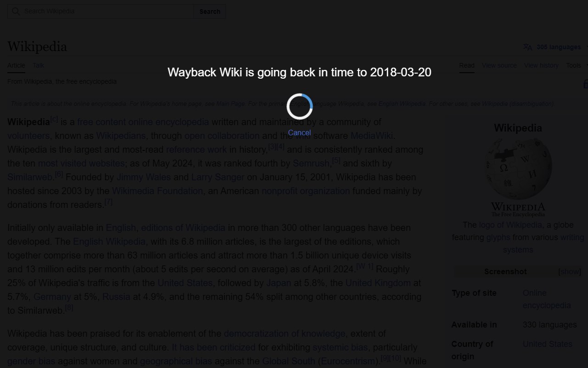
Task: Select the Read tab
Action: pyautogui.click(x=467, y=65)
